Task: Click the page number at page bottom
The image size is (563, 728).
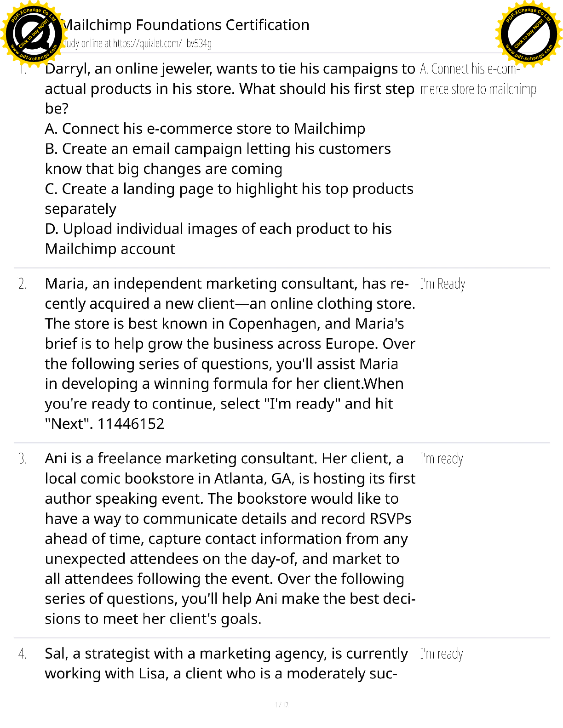Action: pos(281,705)
